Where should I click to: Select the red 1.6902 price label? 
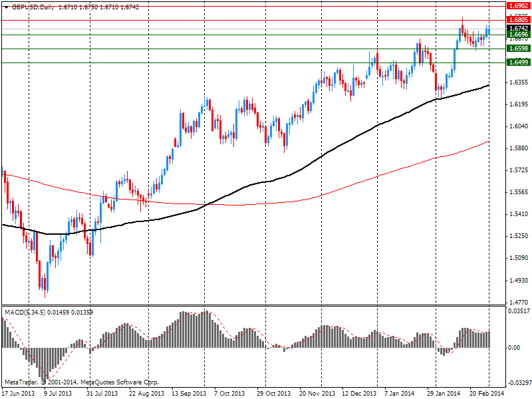point(518,5)
